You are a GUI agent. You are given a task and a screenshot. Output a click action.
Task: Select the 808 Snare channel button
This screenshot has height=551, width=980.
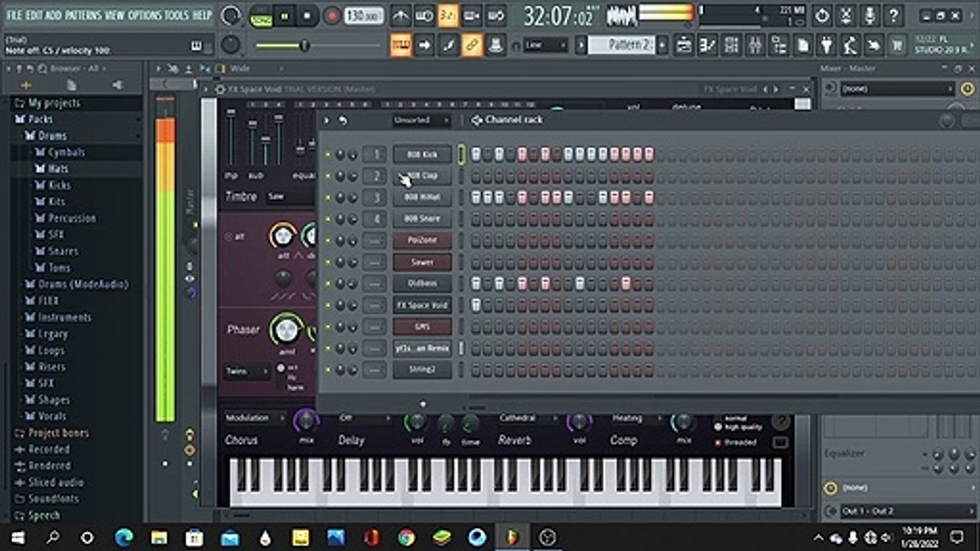[x=423, y=219]
